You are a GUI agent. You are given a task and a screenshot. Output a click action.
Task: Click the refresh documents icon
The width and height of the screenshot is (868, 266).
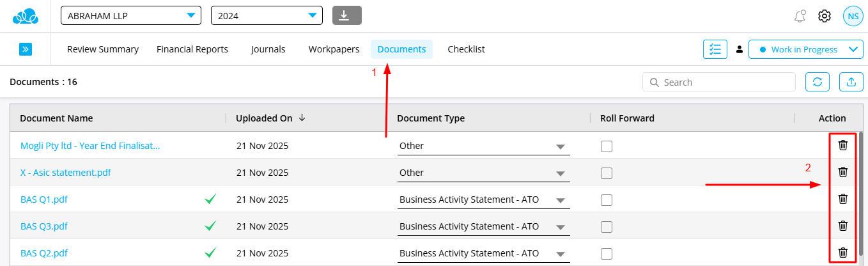pos(817,82)
